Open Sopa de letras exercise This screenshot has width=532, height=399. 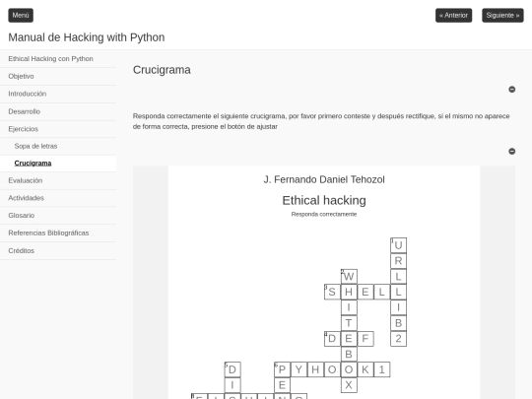click(35, 146)
